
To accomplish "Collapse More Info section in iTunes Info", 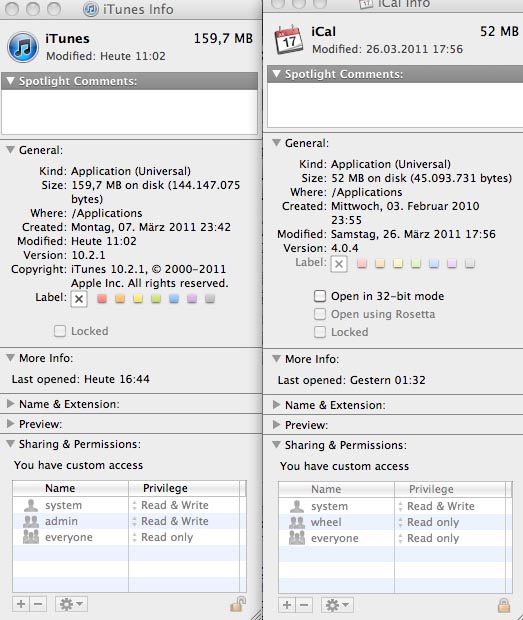I will 10,358.
